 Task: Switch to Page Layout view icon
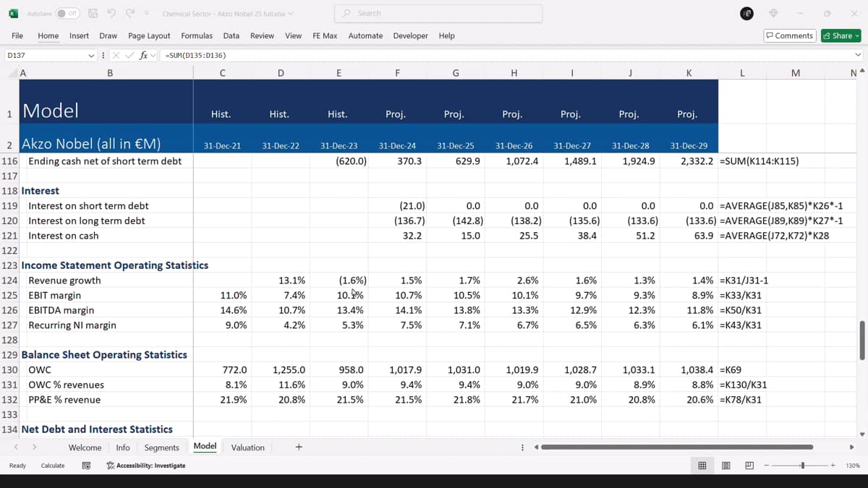coord(726,466)
